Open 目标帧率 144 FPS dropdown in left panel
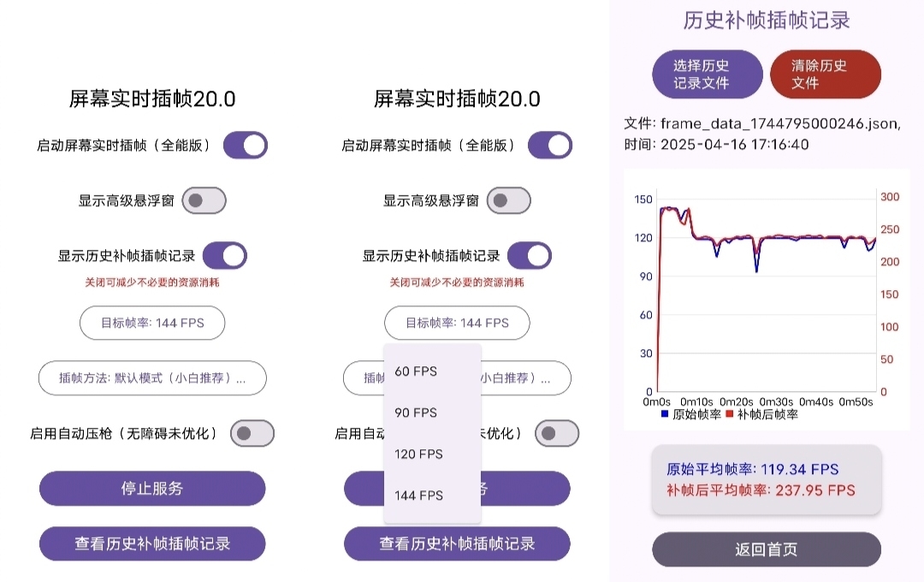 [152, 323]
